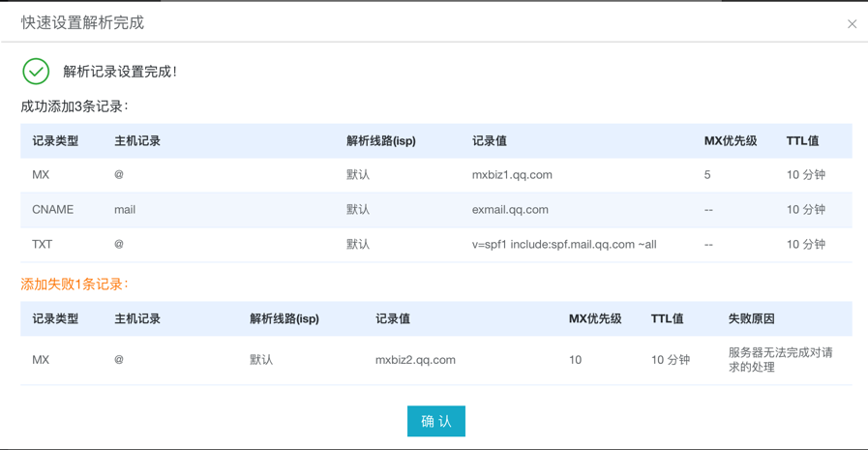Click record value mxbiz1.qq.com
This screenshot has height=450, width=868.
coord(512,175)
